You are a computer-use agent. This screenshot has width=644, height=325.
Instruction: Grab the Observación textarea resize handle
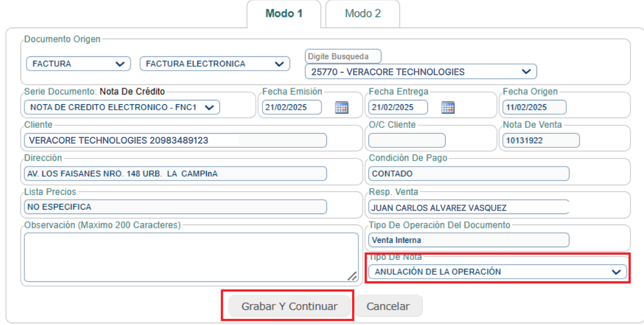[x=353, y=276]
